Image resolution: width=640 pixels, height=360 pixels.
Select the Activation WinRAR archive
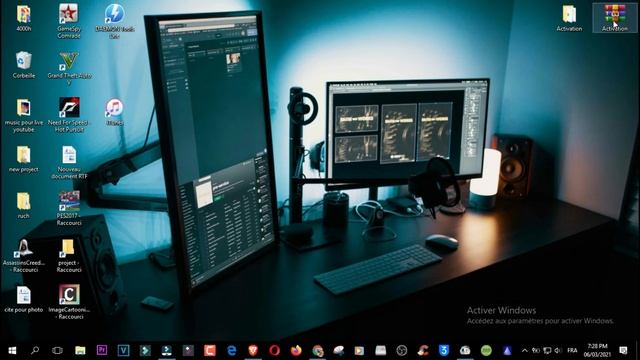[x=615, y=18]
